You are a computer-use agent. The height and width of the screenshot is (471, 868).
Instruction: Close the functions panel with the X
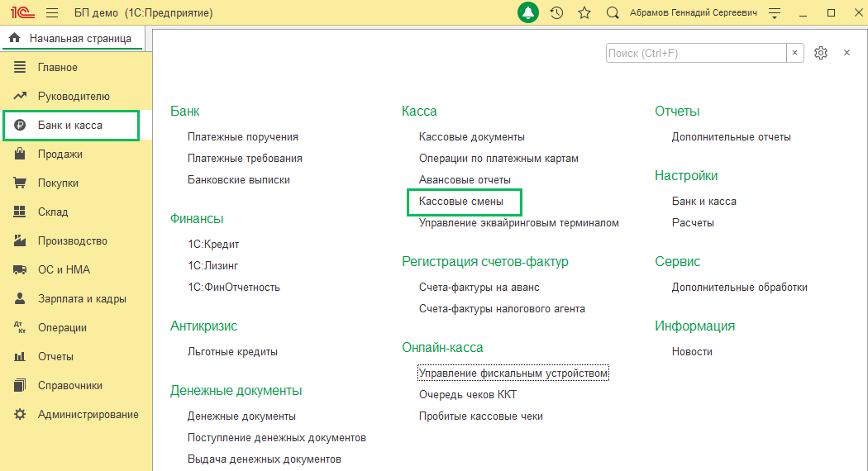click(x=847, y=53)
